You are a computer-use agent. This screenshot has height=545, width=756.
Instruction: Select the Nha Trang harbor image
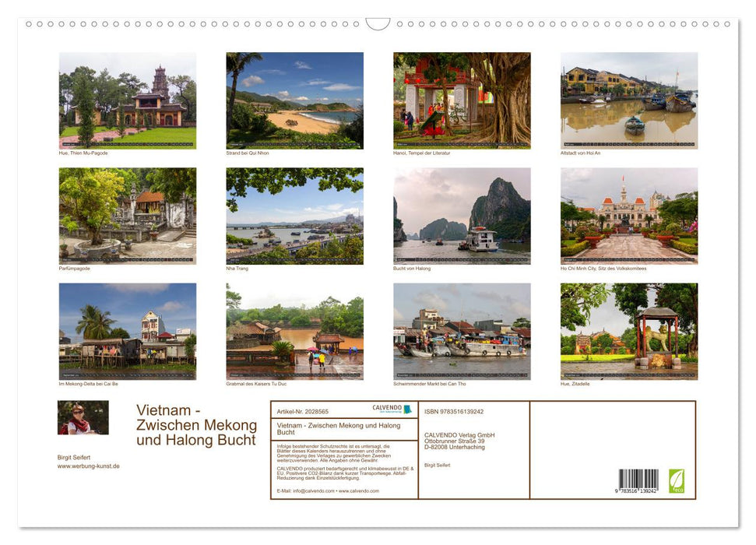point(294,216)
